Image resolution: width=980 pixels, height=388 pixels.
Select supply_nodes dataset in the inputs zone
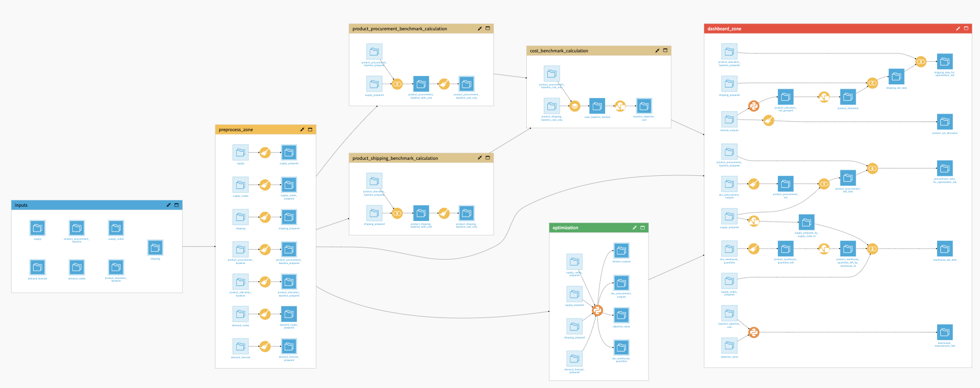(116, 228)
